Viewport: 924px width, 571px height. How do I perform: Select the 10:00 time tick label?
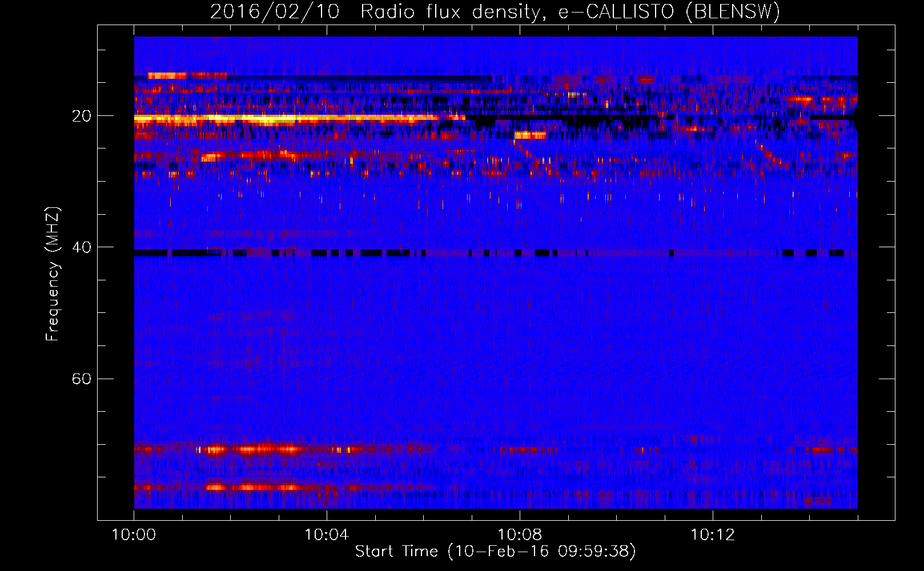(134, 535)
